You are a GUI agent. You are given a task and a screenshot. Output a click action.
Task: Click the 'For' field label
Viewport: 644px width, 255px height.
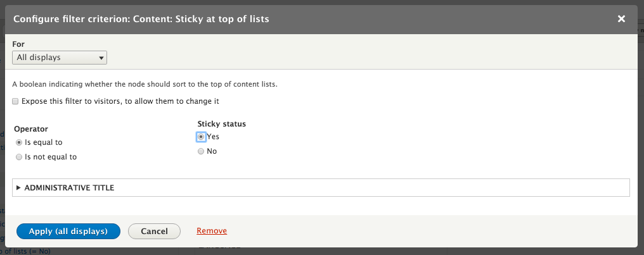pyautogui.click(x=18, y=44)
